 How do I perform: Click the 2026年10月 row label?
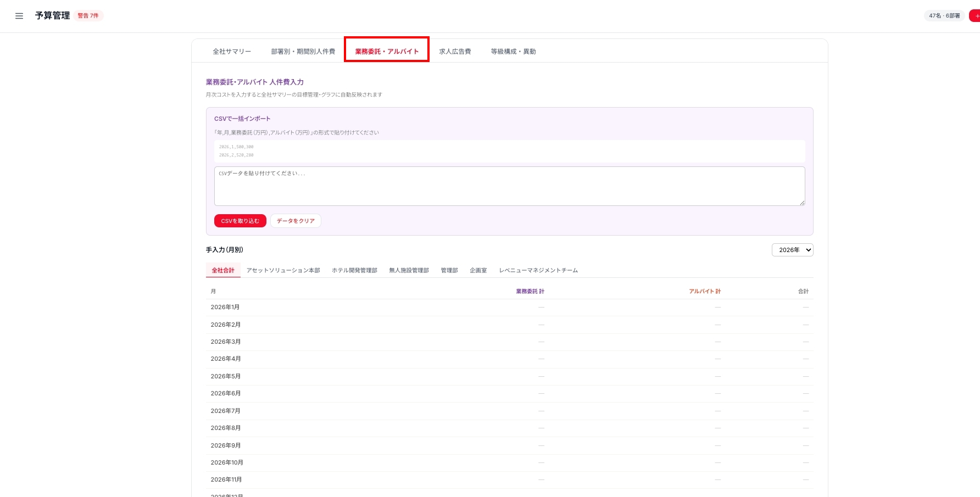(227, 463)
